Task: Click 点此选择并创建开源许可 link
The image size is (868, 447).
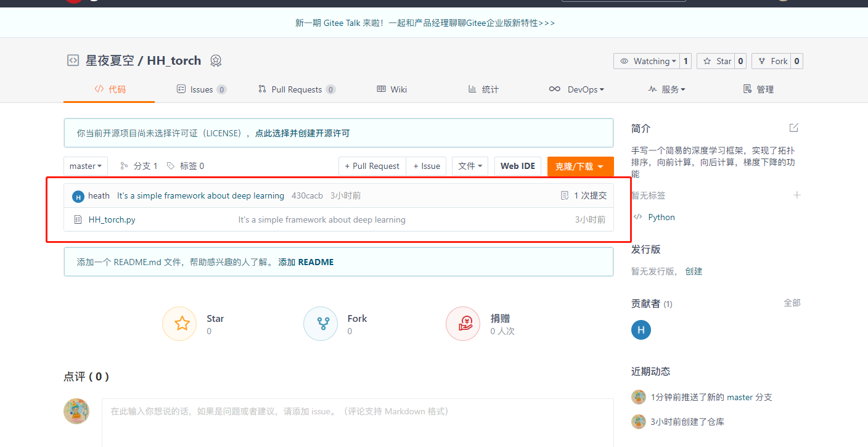Action: click(302, 133)
